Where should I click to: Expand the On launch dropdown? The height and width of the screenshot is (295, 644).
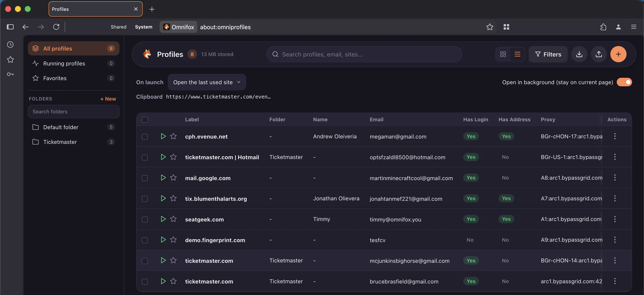click(x=207, y=82)
